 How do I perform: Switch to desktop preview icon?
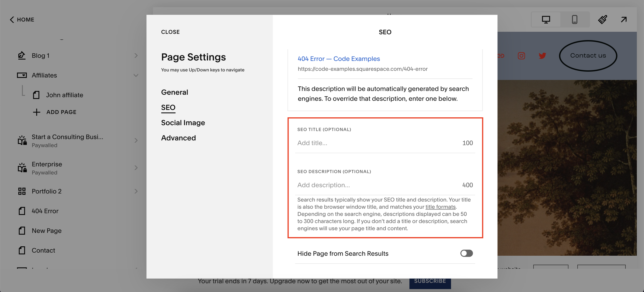[x=546, y=20]
